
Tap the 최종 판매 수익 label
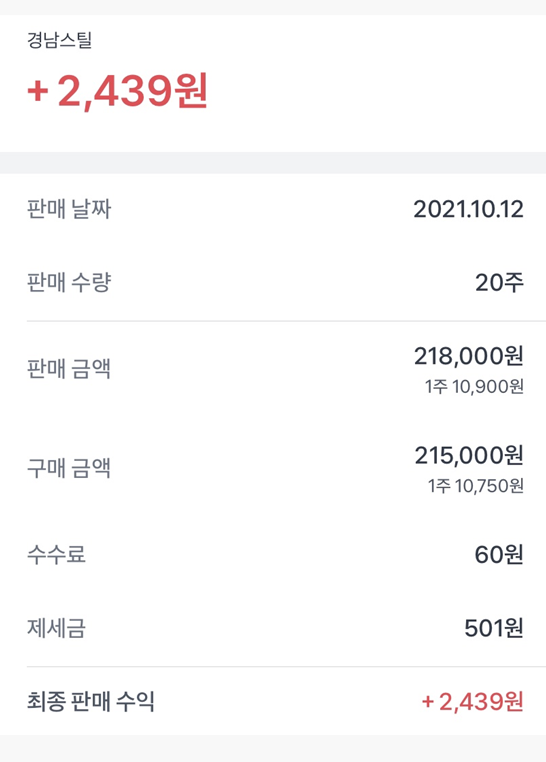(x=91, y=702)
